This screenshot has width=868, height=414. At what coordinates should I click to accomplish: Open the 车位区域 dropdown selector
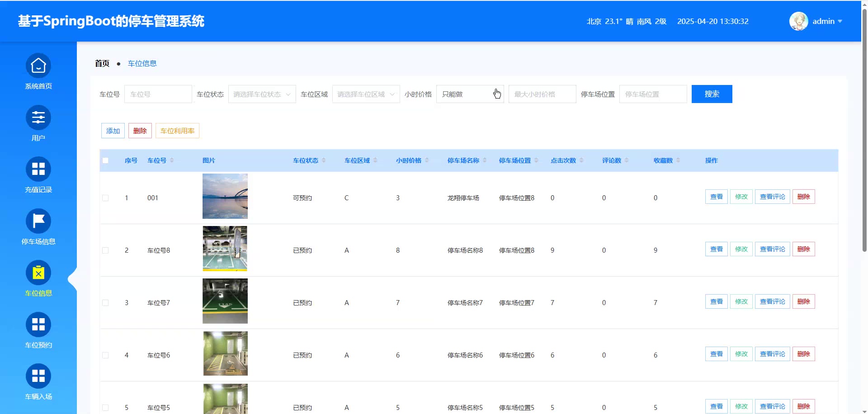(x=366, y=94)
